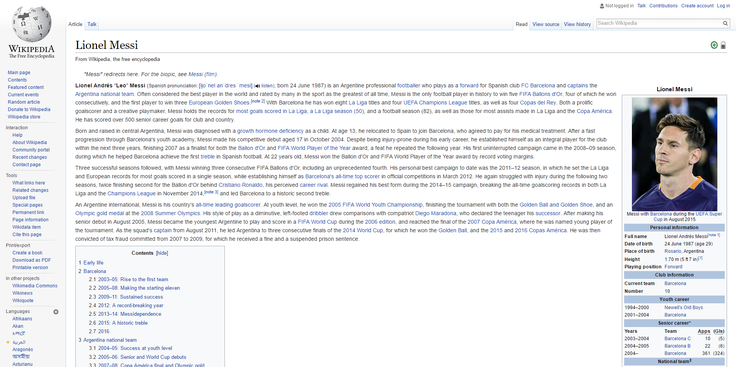Click Current events sidebar link
Screen dimensions: 736x367
click(x=23, y=95)
